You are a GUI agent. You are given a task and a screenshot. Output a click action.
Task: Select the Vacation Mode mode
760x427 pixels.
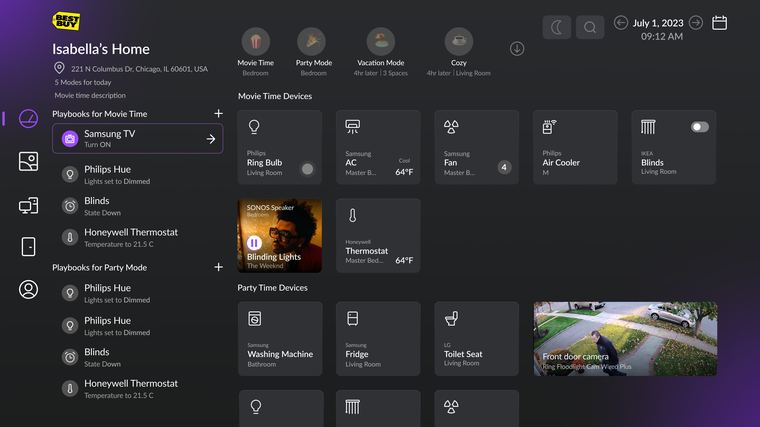380,52
